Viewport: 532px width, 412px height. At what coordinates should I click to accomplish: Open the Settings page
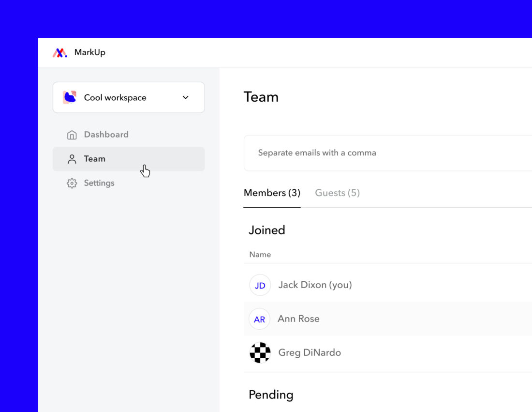point(99,183)
